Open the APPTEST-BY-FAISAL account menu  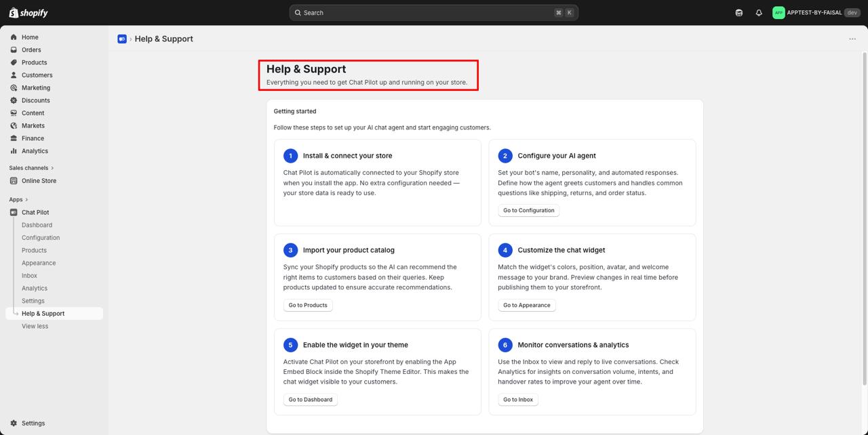pos(816,13)
